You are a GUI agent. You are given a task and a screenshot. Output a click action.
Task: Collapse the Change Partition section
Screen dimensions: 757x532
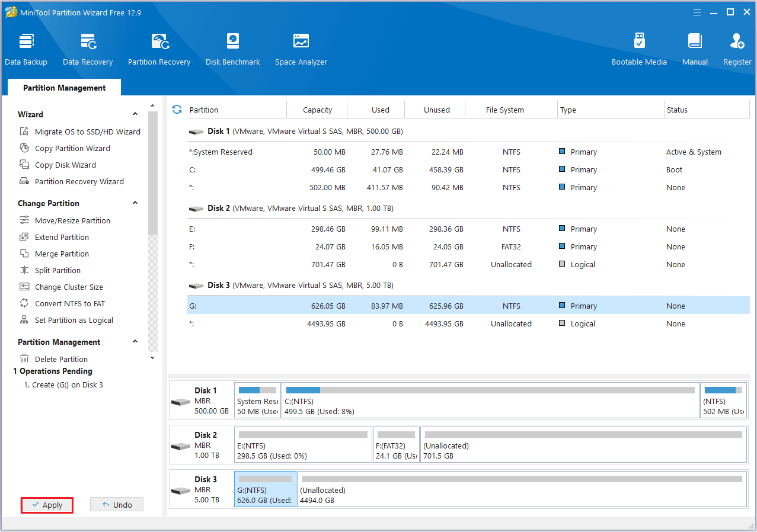click(135, 203)
